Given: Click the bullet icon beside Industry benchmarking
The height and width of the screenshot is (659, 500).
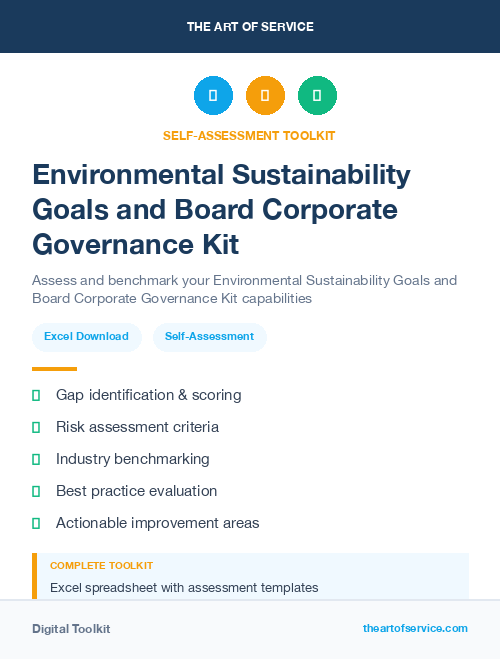Looking at the screenshot, I should point(36,459).
